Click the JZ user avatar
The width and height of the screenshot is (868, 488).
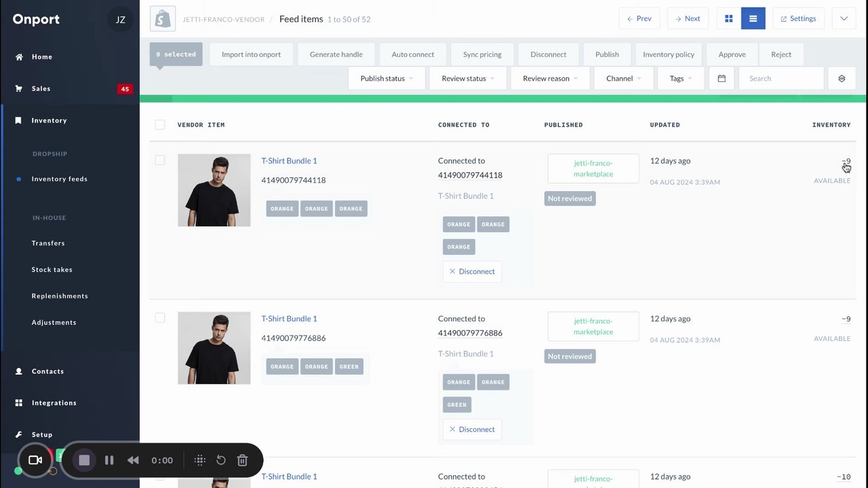[121, 20]
